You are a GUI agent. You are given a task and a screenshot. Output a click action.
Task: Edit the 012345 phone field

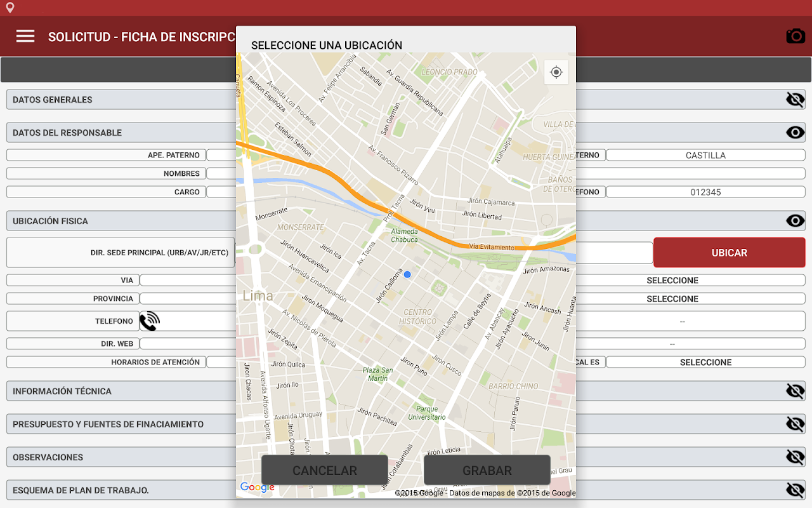pos(705,192)
